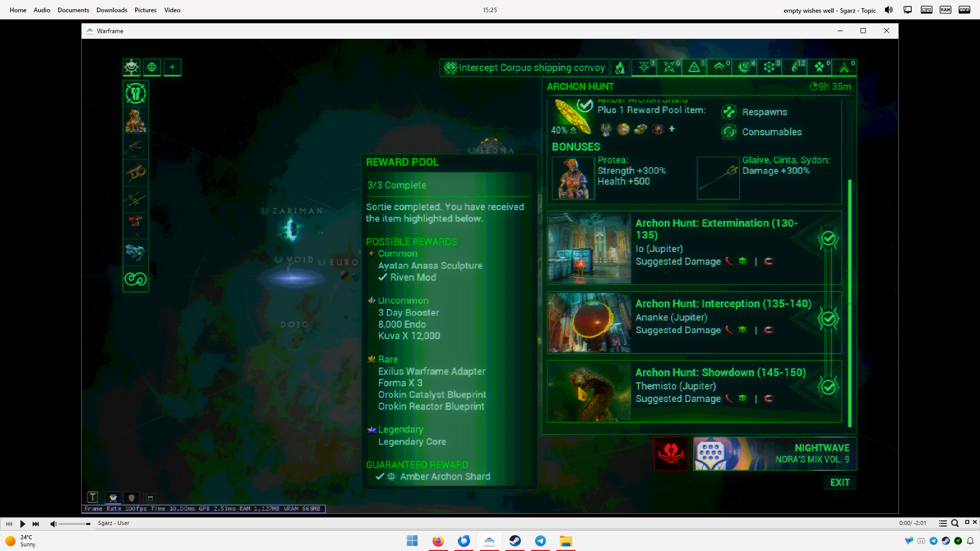
Task: Click the red Stalker emblem icon
Action: point(671,454)
